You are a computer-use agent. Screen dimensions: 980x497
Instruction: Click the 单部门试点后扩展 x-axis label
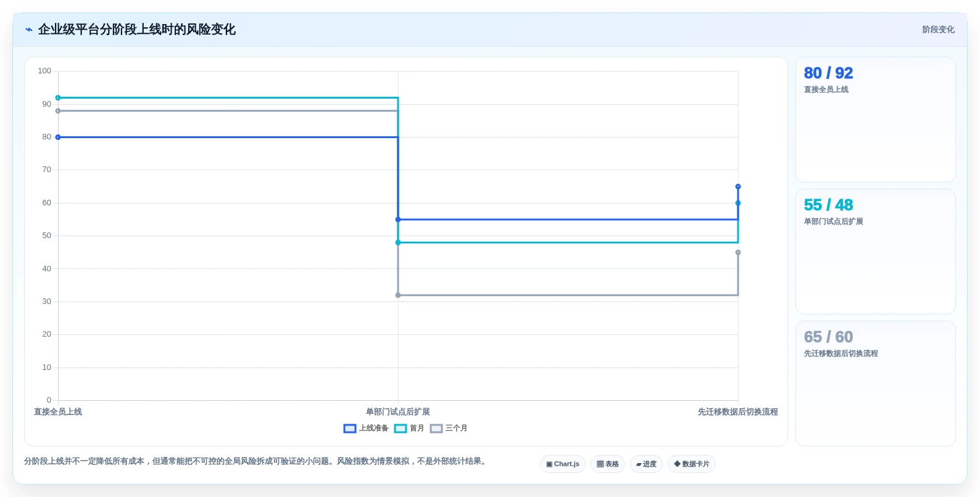click(x=398, y=412)
